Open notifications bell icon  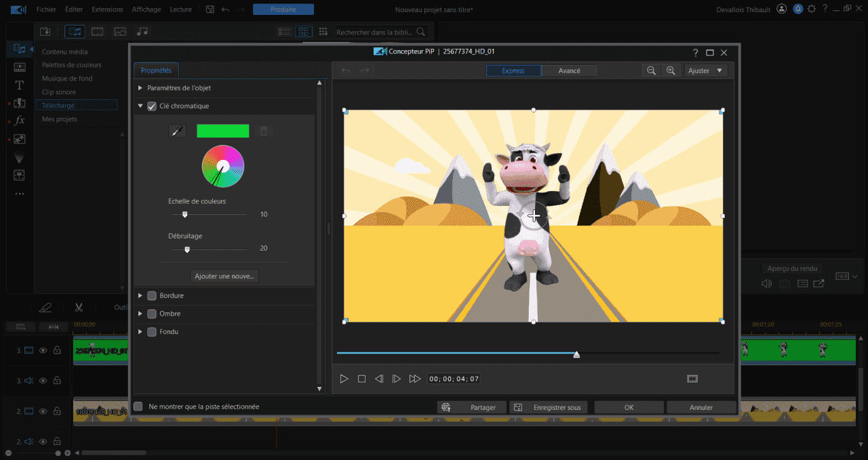tap(797, 9)
